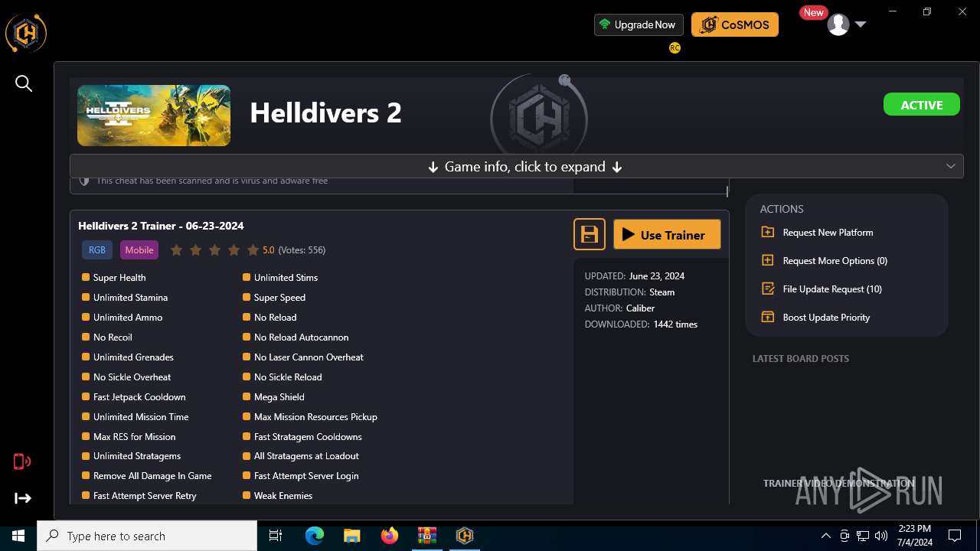Open Task View on taskbar
This screenshot has height=551, width=980.
[x=276, y=536]
